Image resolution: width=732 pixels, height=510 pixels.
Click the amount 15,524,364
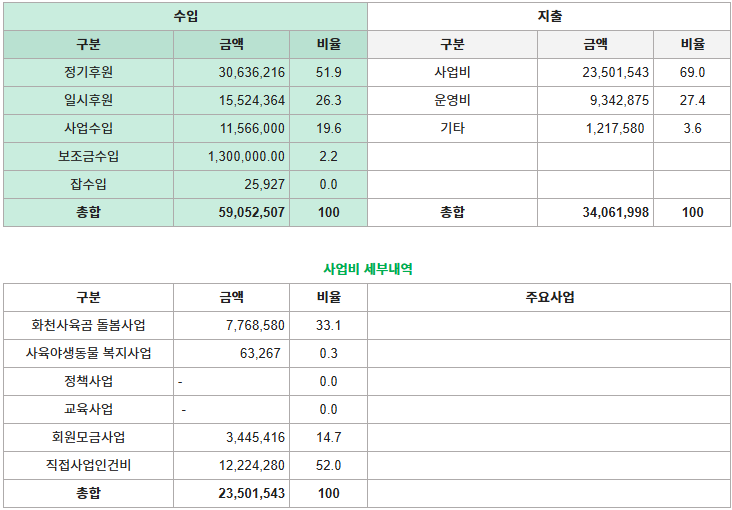(x=252, y=100)
